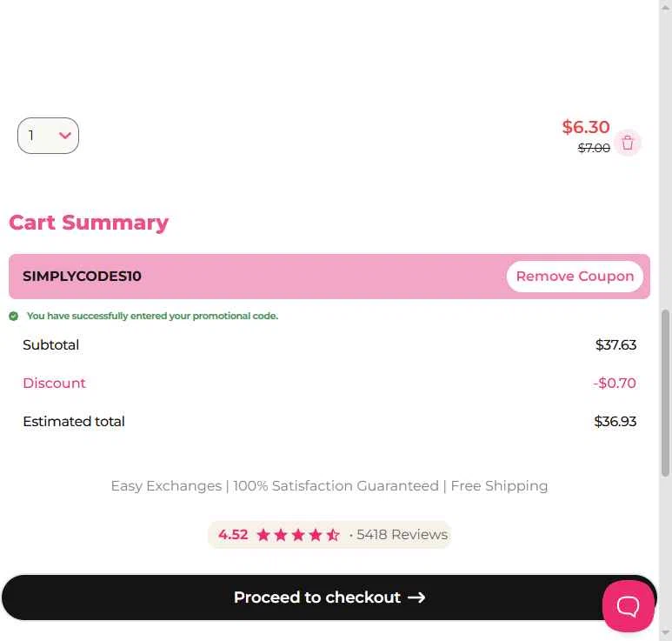Image resolution: width=672 pixels, height=641 pixels.
Task: Click the Subtotal amount $37.63
Action: (x=615, y=345)
